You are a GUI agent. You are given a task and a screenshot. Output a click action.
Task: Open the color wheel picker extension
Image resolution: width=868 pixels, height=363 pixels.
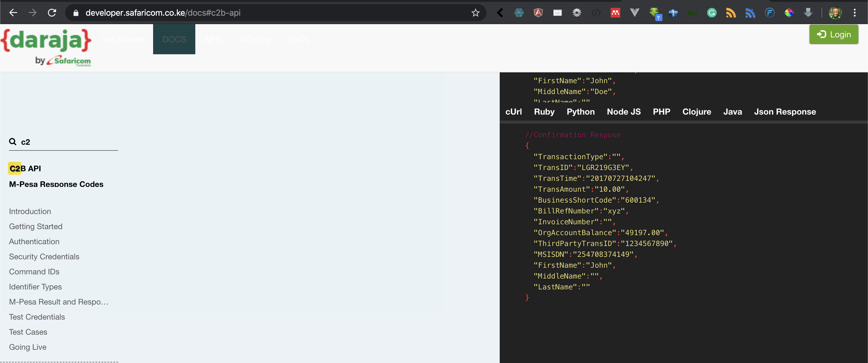tap(789, 13)
